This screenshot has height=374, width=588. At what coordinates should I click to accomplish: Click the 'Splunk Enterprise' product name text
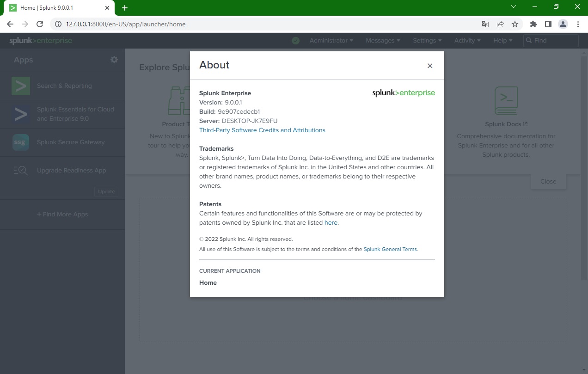click(x=225, y=93)
